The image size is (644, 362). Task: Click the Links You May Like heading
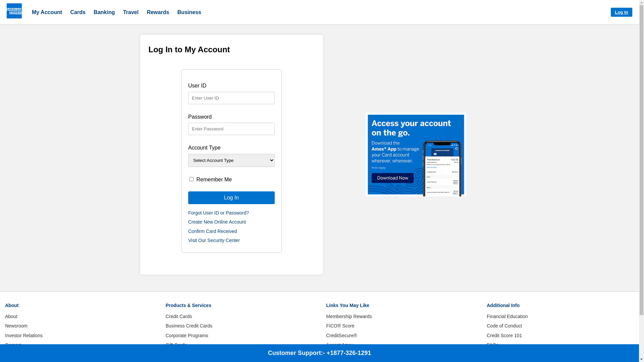[347, 305]
